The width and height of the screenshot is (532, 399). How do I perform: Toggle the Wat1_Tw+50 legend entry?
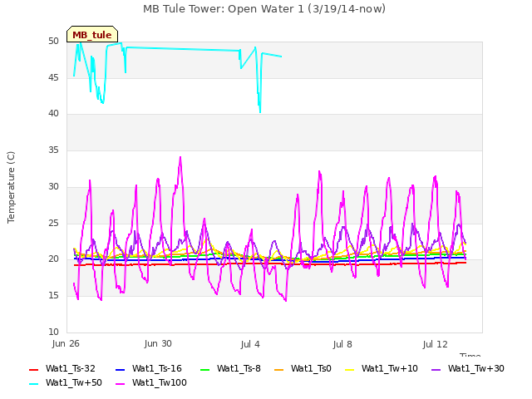[x=66, y=383]
